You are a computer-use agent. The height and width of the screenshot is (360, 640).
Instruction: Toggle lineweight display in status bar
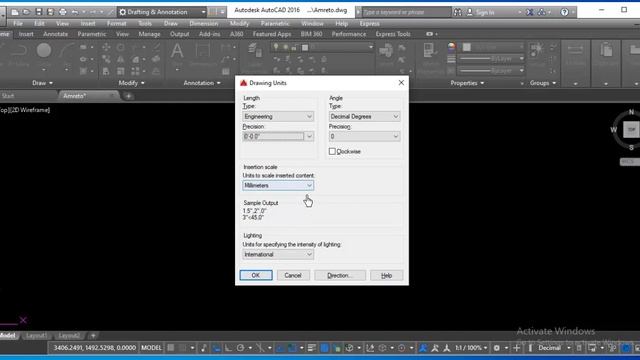pos(312,348)
